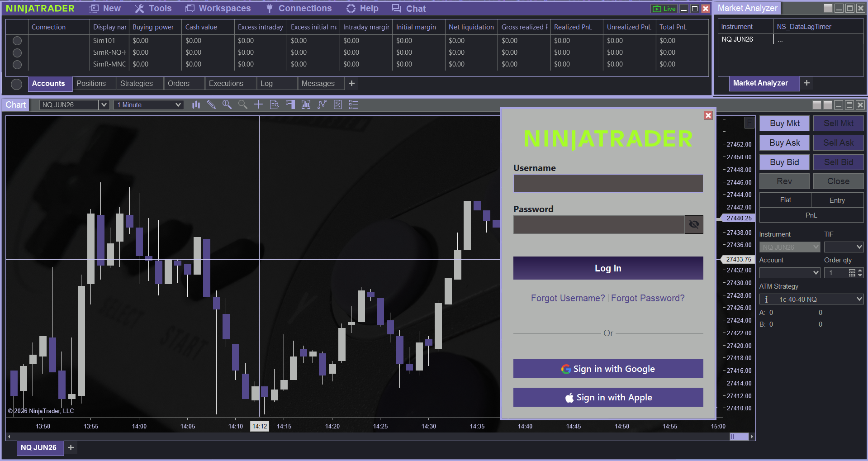
Task: Click the ATM Strategy info icon
Action: (x=766, y=299)
